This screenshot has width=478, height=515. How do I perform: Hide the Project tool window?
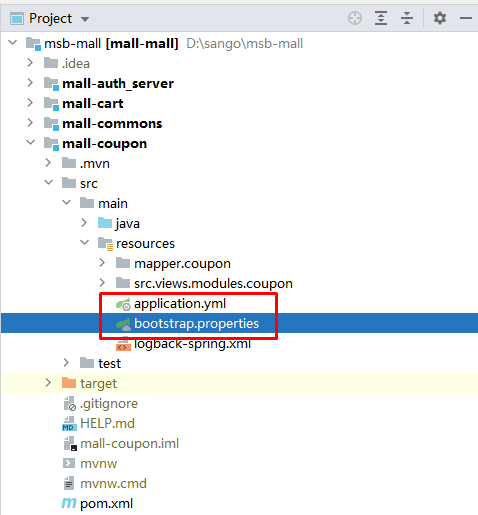coord(466,18)
